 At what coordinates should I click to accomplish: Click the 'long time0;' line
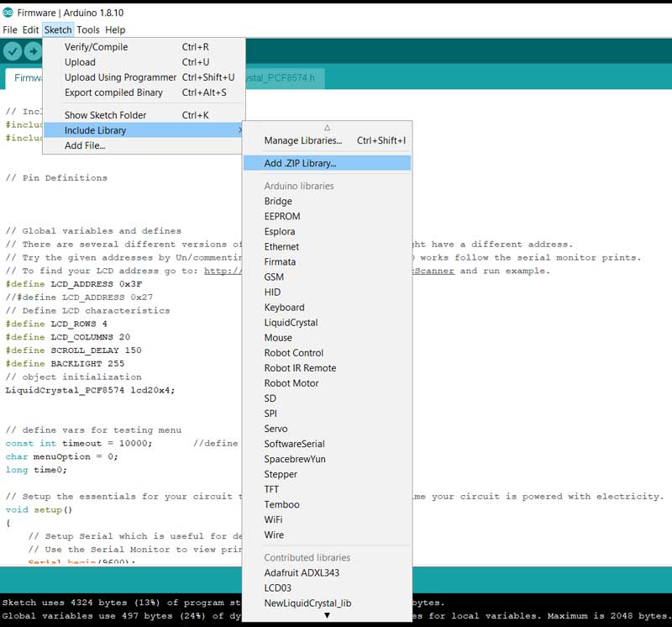click(x=36, y=470)
